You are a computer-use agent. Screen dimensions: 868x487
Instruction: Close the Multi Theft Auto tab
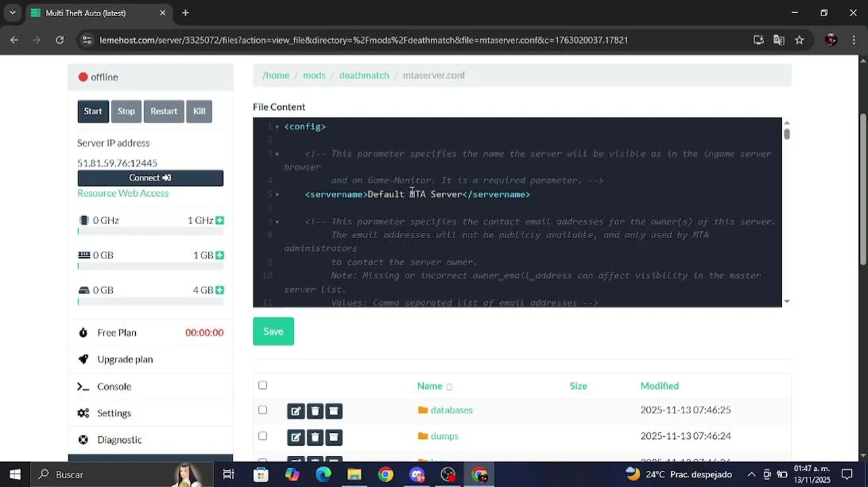(163, 13)
